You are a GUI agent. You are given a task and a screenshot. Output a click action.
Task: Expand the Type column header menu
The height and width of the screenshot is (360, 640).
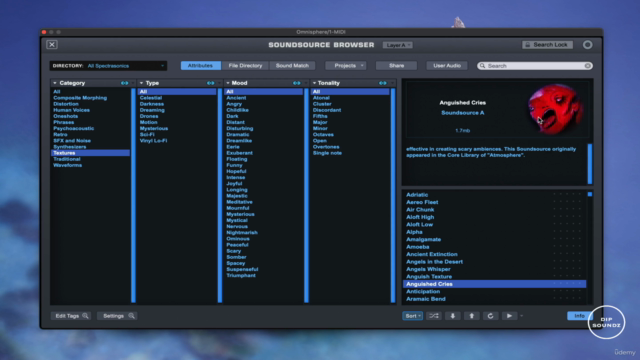(x=141, y=83)
